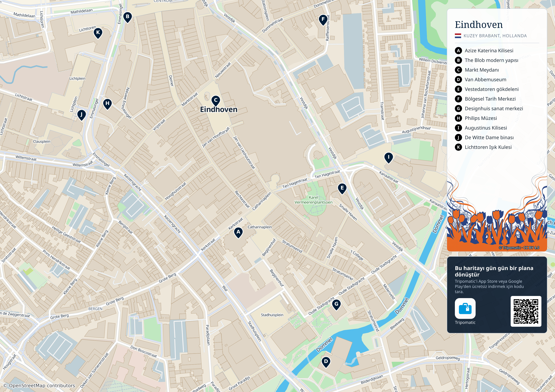555x392 pixels.
Task: Select 'Markt Meydanı' legend entry
Action: (x=482, y=70)
